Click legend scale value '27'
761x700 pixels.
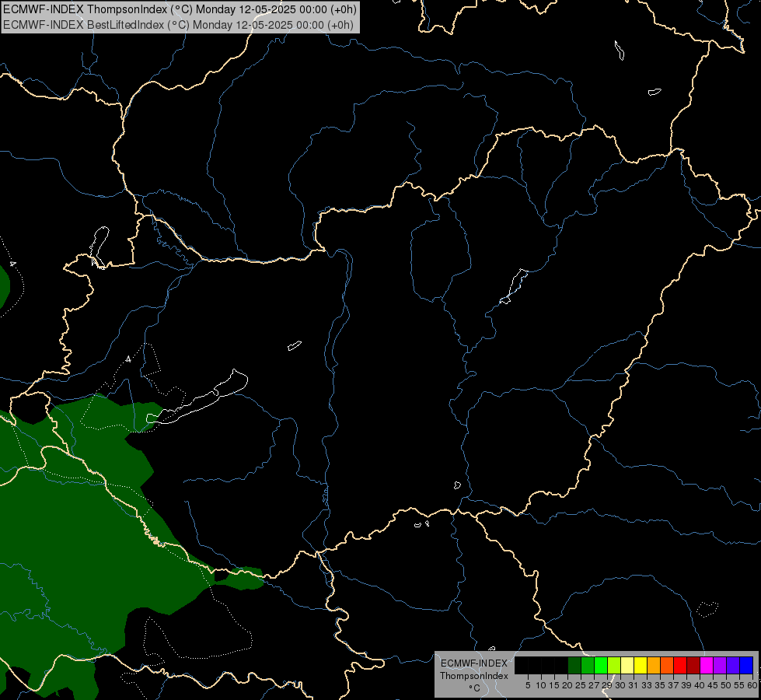tap(594, 685)
